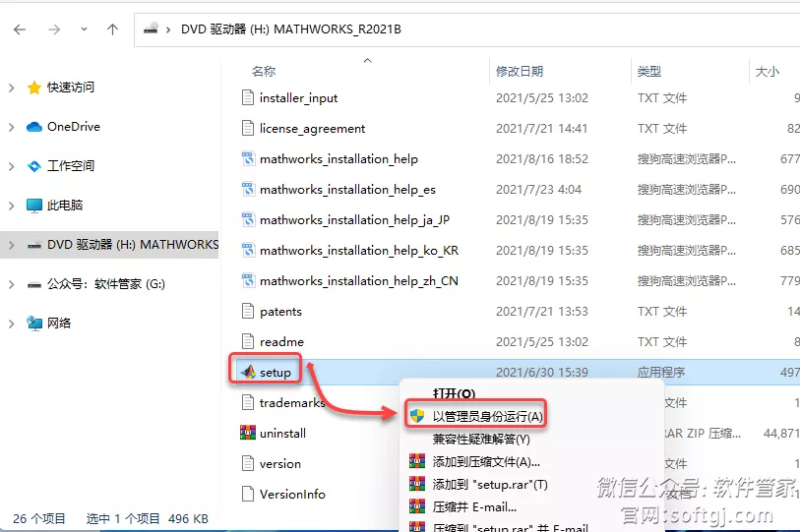Screen dimensions: 800x532
Task: Select patents text file icon
Action: (248, 311)
